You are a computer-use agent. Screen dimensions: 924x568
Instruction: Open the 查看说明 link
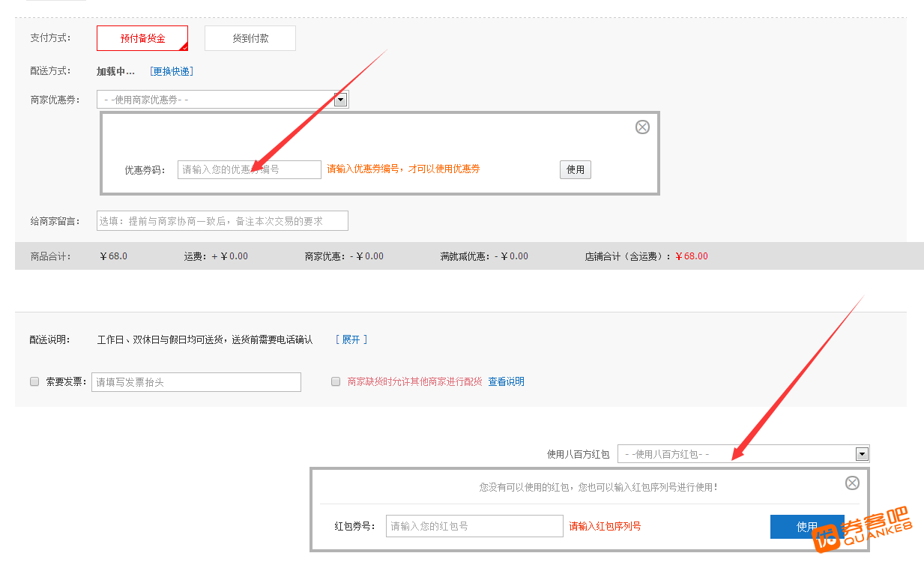506,381
